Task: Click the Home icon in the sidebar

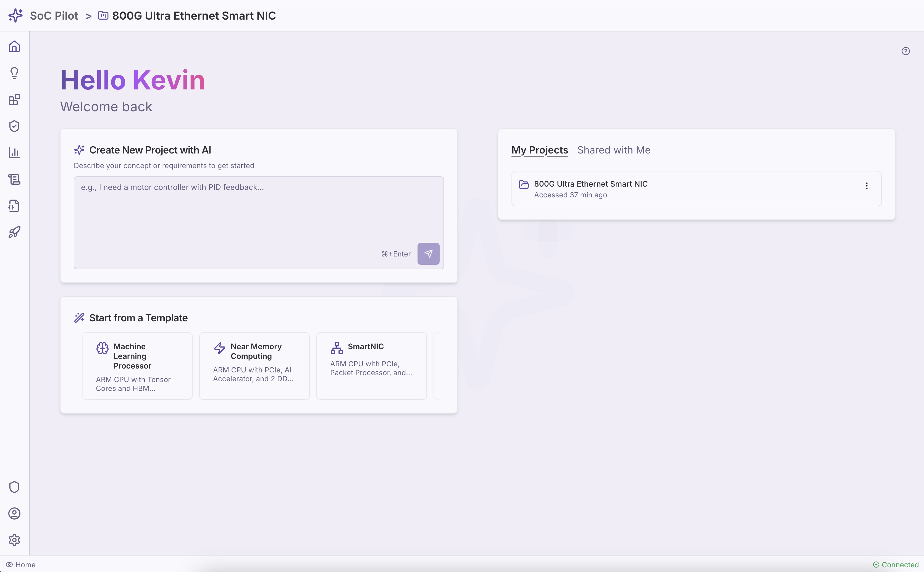Action: pyautogui.click(x=14, y=47)
